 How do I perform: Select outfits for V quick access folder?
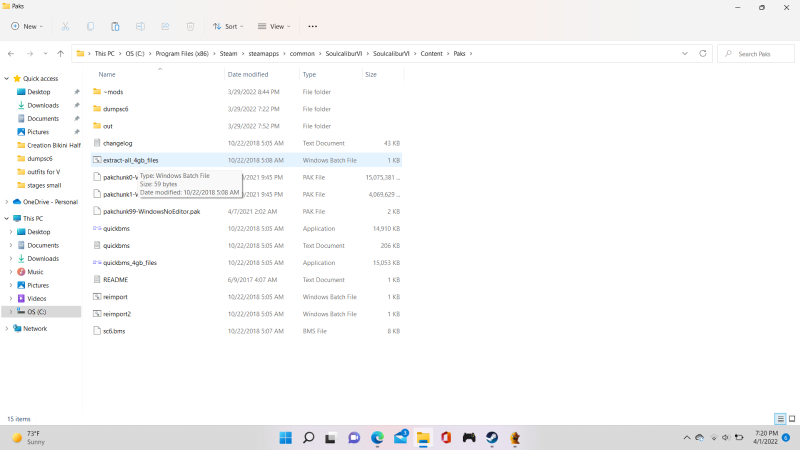[x=43, y=172]
